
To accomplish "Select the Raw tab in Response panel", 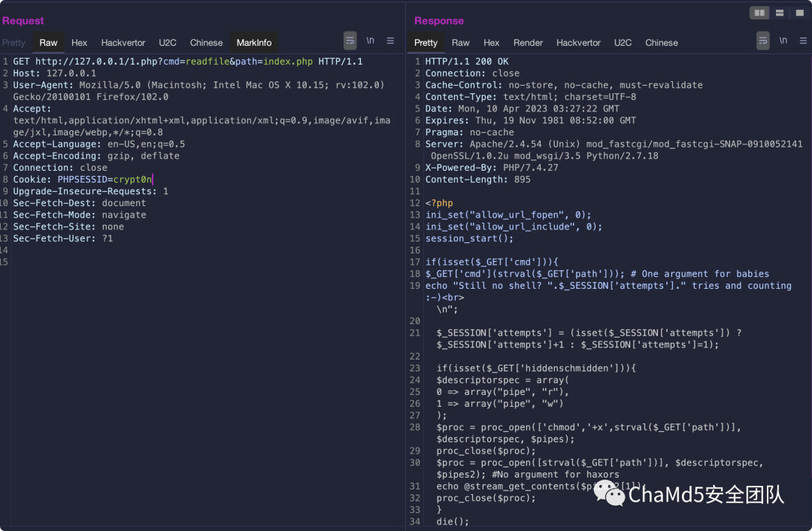I will (460, 43).
